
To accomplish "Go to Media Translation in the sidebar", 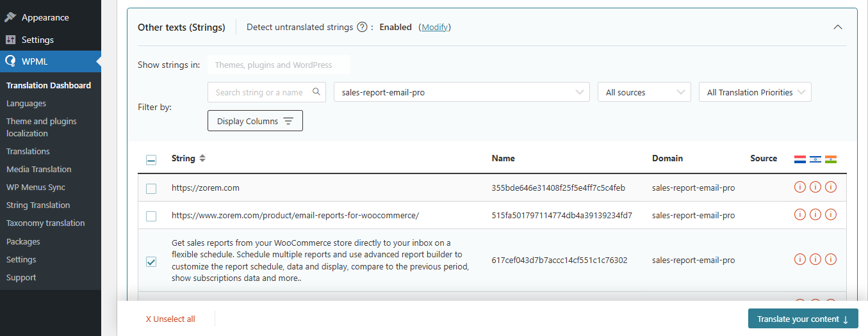I will [x=38, y=169].
